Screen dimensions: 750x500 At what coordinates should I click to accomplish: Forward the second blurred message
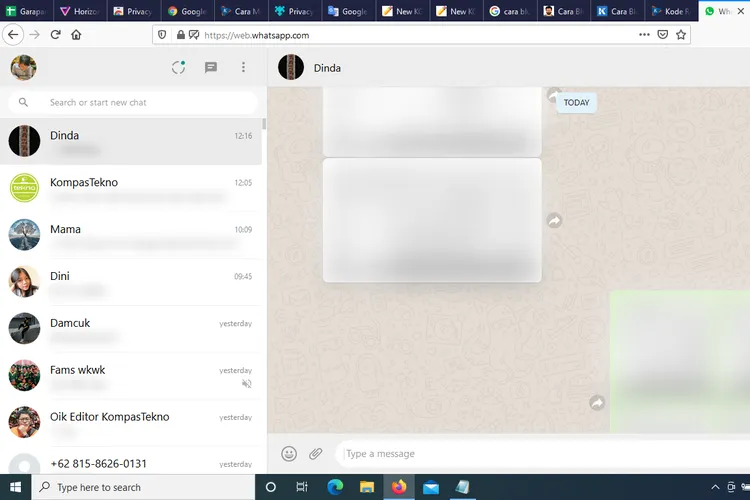pyautogui.click(x=554, y=220)
